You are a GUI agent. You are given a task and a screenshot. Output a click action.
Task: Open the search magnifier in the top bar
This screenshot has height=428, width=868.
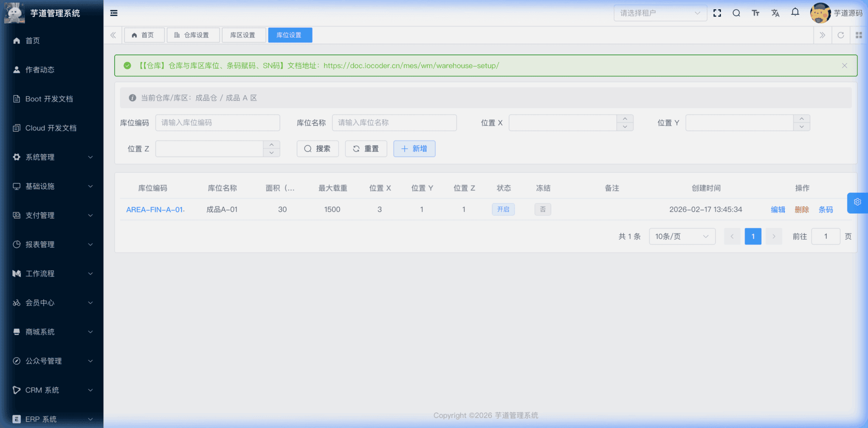pyautogui.click(x=736, y=13)
